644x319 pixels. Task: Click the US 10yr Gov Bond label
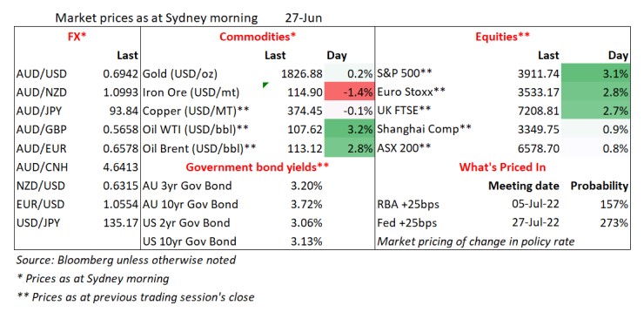pos(190,241)
